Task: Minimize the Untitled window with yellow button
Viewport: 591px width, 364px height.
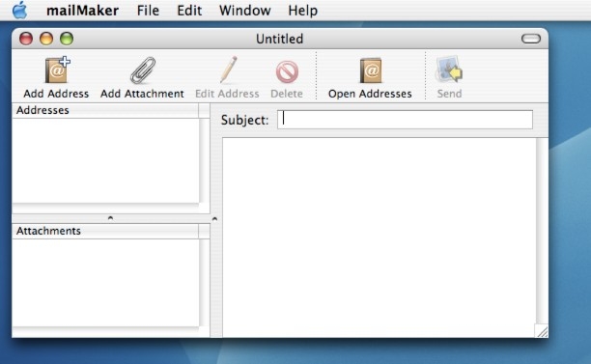Action: 46,39
